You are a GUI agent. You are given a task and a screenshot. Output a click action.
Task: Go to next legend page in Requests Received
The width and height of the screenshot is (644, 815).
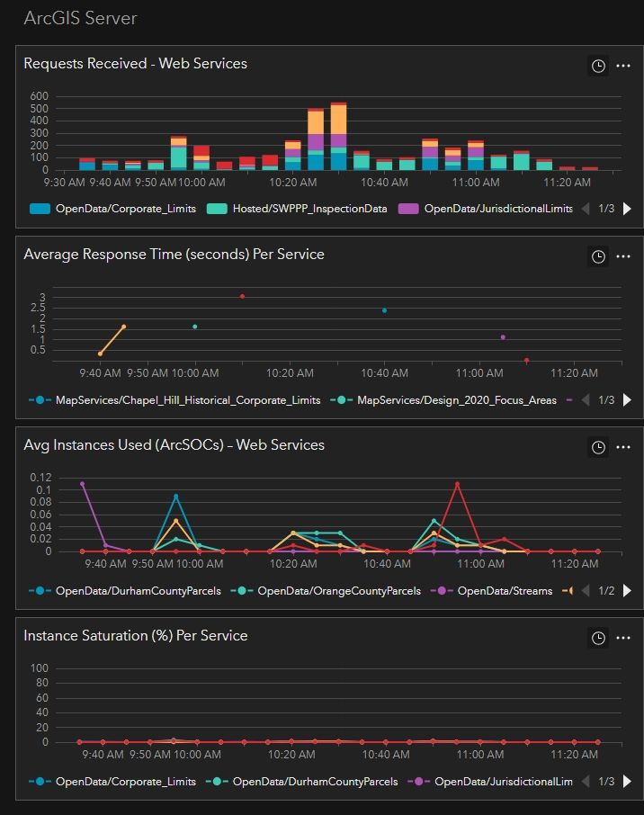(628, 209)
